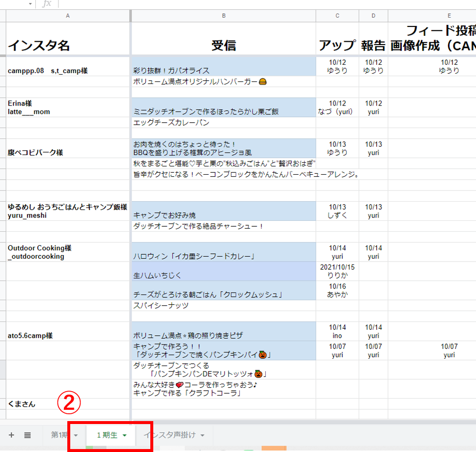Select column D header
This screenshot has width=476, height=452.
(373, 16)
